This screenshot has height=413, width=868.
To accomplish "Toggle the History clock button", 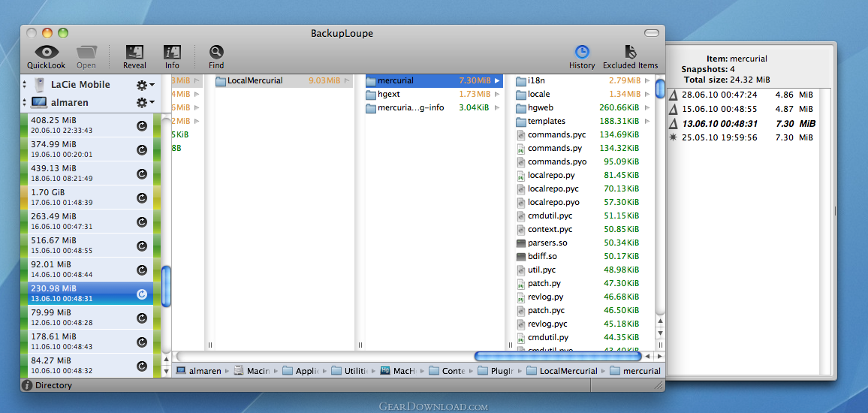I will 582,53.
